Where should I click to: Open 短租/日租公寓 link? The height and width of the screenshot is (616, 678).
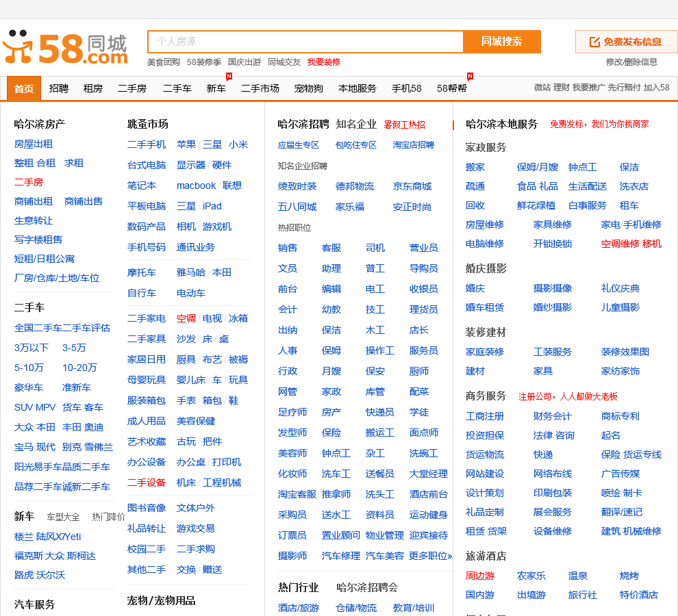point(45,259)
